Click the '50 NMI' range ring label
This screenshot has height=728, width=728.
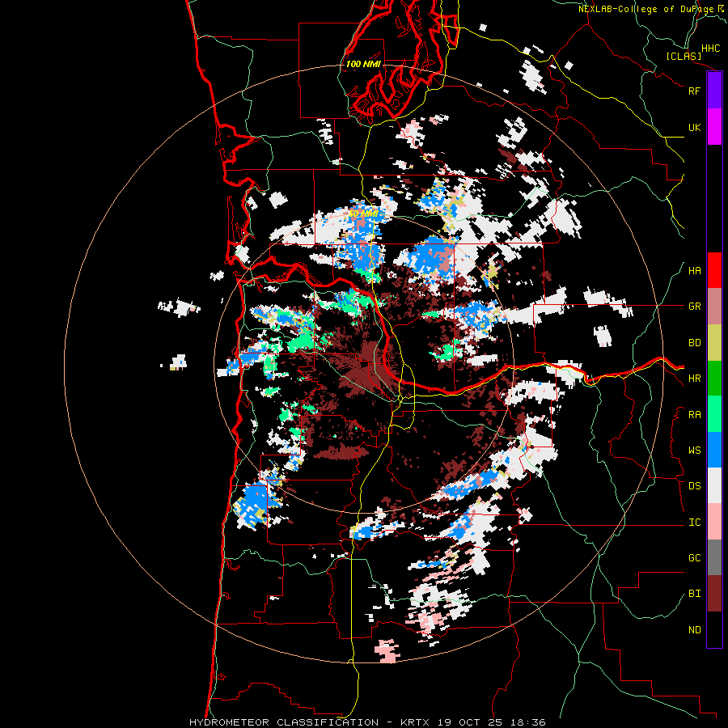[x=362, y=214]
